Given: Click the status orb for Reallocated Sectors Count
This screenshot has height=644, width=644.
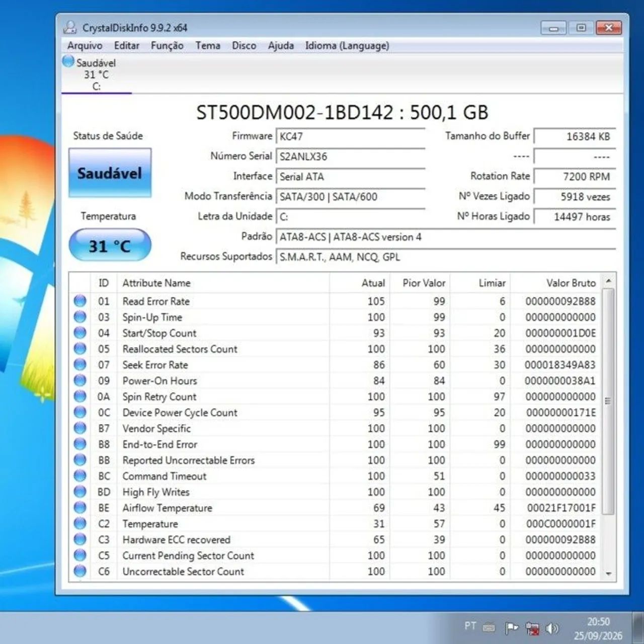Looking at the screenshot, I should 80,349.
